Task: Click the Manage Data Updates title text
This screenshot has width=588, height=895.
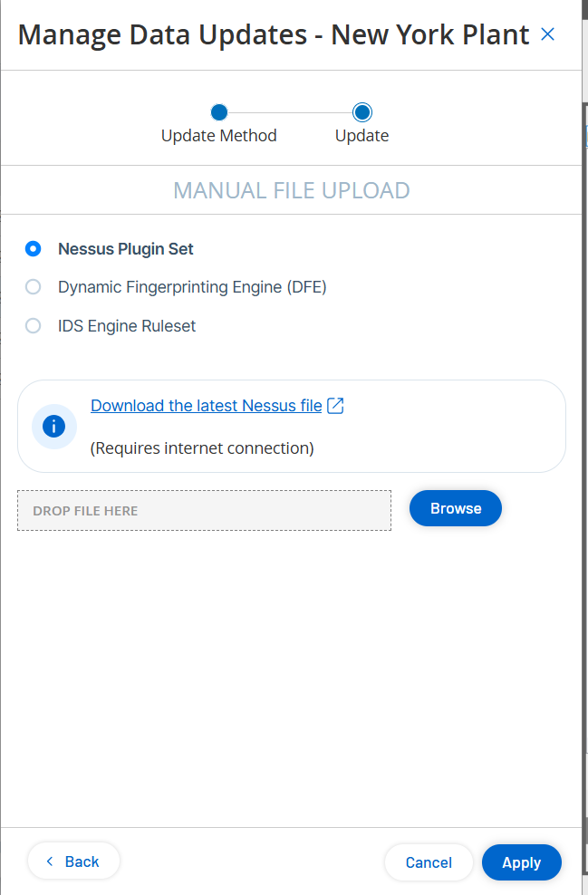Action: [273, 34]
